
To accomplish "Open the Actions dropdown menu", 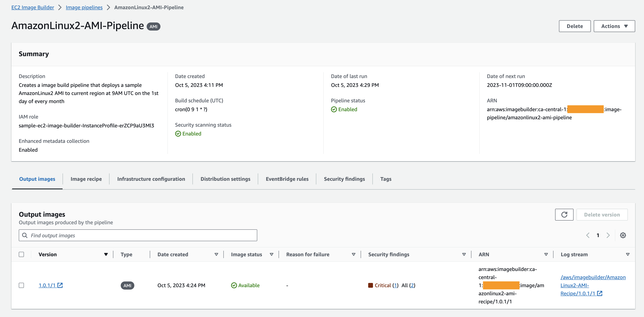I will (614, 26).
